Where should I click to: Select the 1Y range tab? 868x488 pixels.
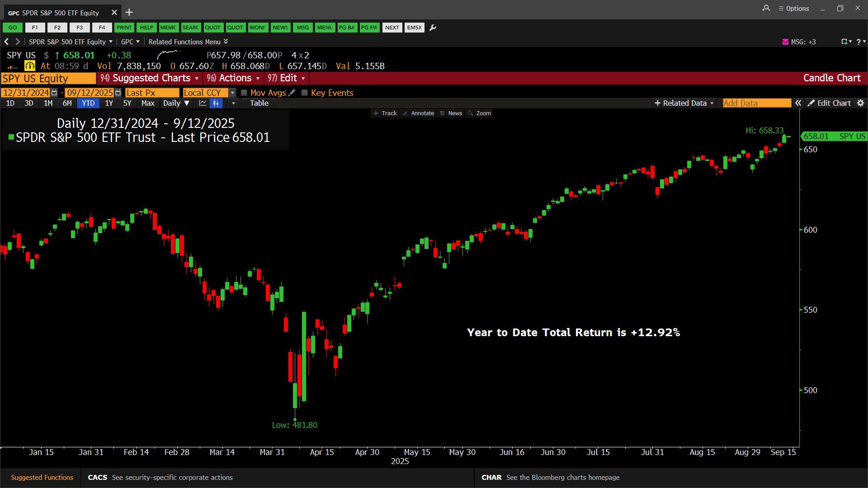(x=109, y=103)
